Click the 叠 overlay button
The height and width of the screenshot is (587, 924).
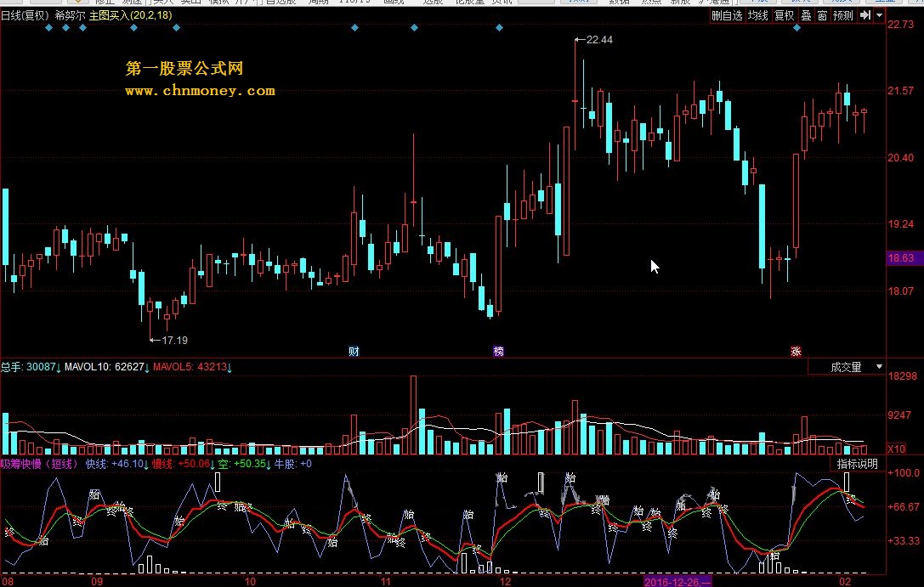coord(806,15)
